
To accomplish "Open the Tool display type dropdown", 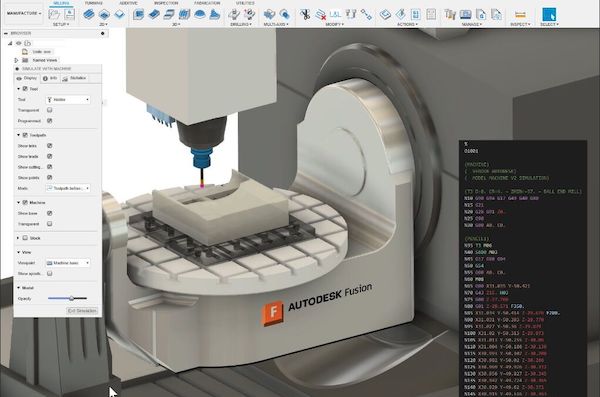I will (68, 100).
